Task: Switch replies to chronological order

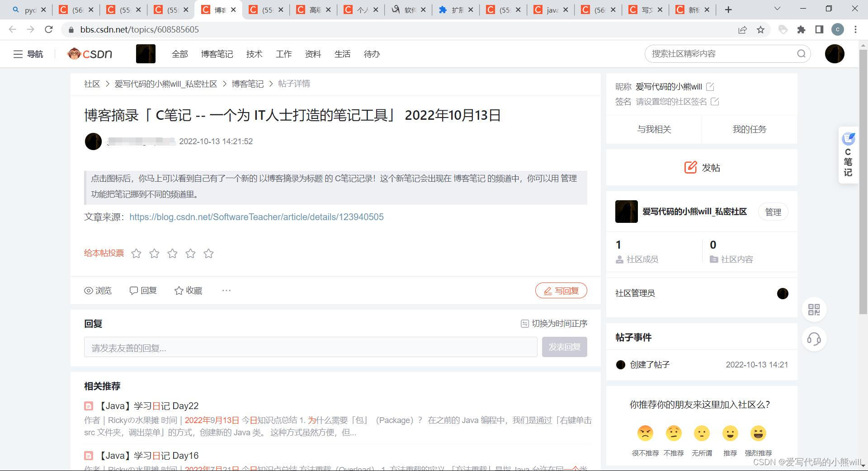Action: [x=554, y=324]
